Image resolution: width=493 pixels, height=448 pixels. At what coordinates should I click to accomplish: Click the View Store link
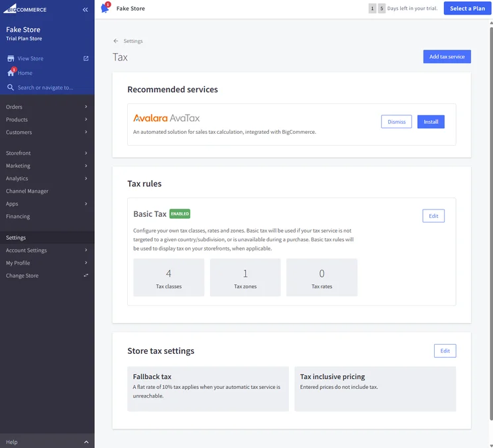click(x=30, y=58)
